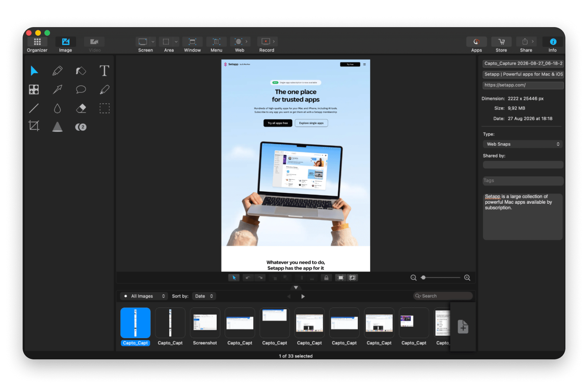588x391 pixels.
Task: Zoom out with the minus magnifier
Action: tap(413, 278)
